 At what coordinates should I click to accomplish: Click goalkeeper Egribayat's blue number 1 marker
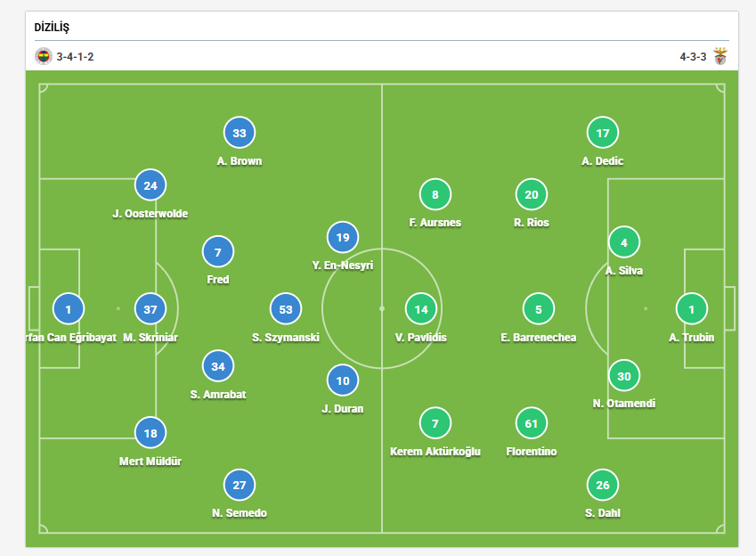(x=69, y=309)
